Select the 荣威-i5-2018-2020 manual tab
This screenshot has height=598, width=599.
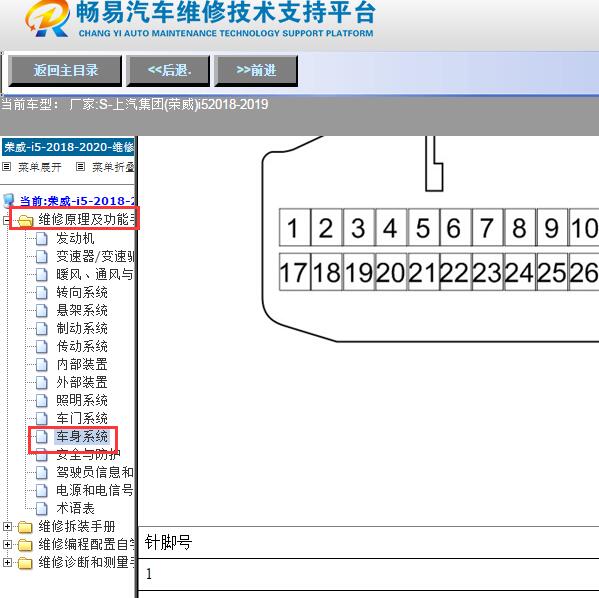(68, 147)
